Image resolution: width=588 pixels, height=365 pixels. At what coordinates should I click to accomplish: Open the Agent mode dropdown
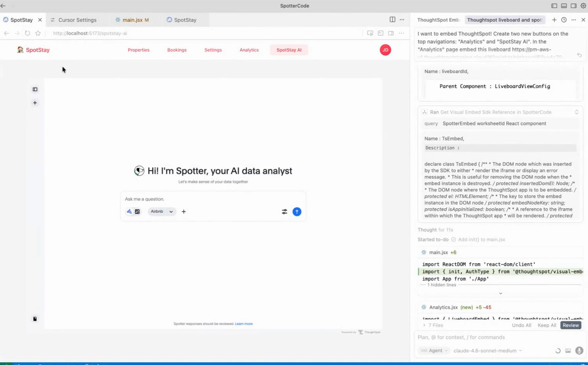point(435,351)
